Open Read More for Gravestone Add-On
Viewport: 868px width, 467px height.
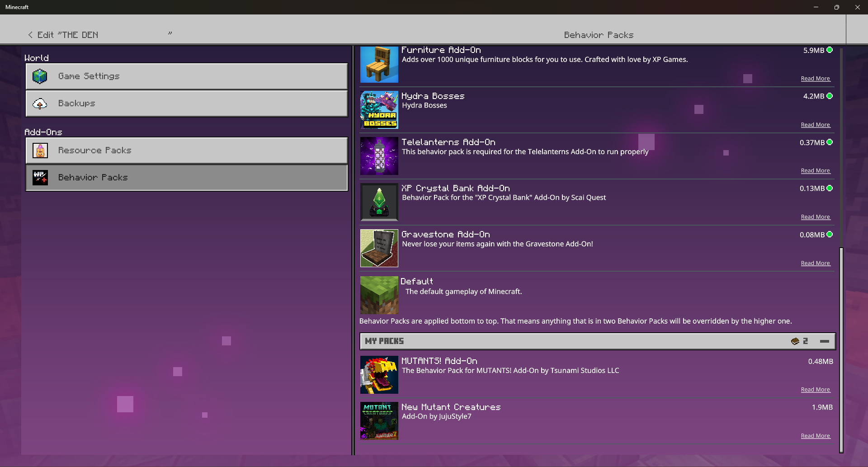click(816, 263)
